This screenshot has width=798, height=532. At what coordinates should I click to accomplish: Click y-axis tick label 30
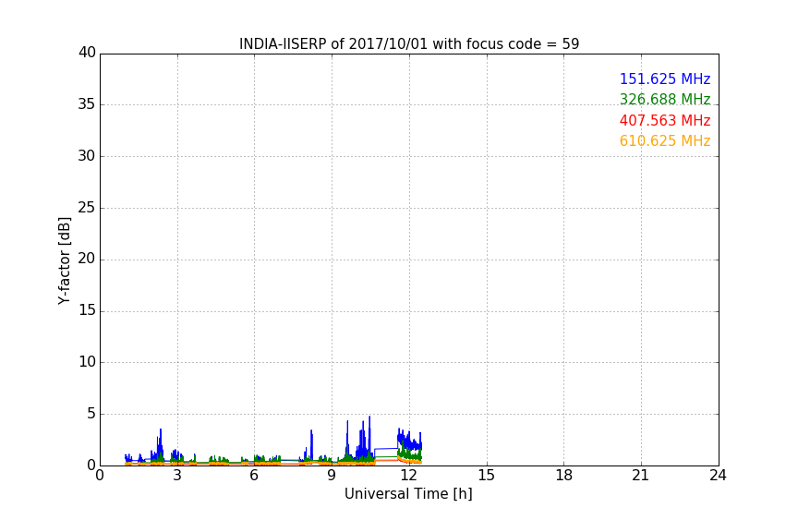tap(87, 156)
